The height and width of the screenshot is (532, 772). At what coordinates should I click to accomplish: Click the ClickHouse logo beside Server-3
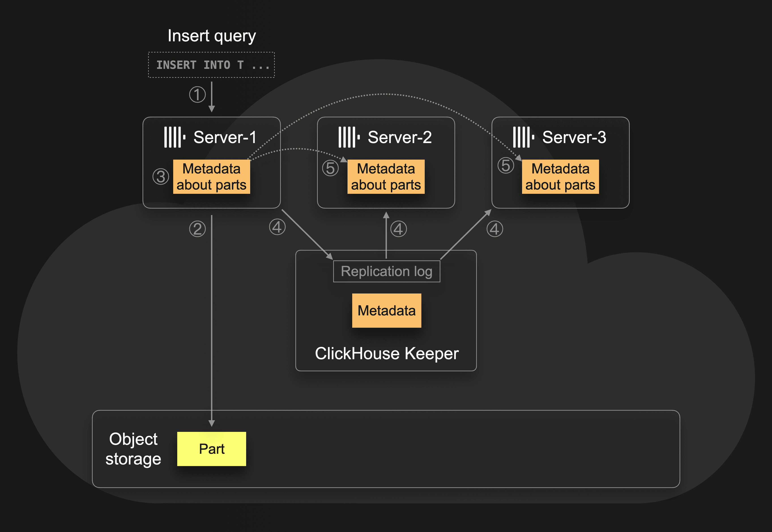523,137
